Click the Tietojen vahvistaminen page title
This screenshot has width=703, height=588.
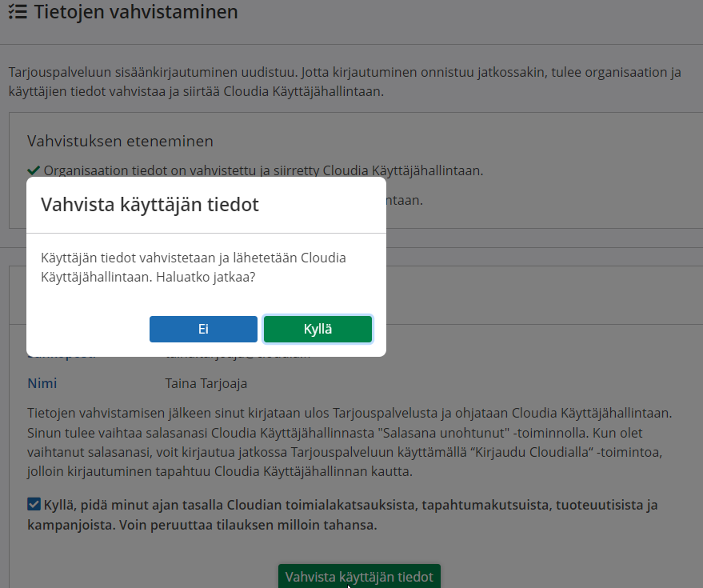[136, 12]
